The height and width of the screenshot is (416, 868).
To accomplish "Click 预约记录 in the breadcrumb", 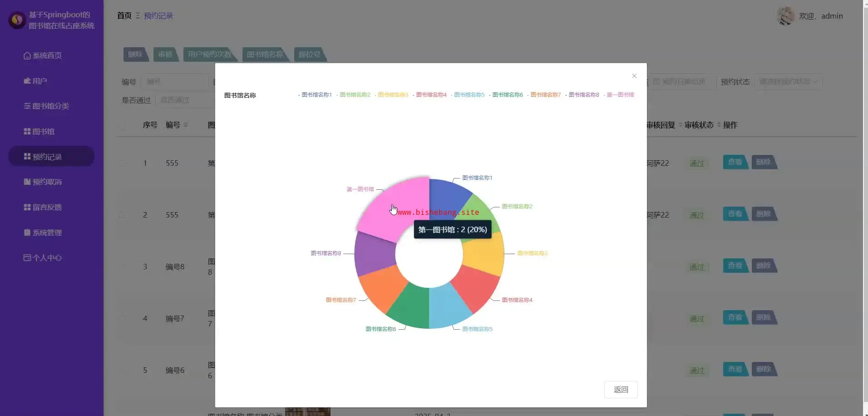I will click(x=158, y=16).
